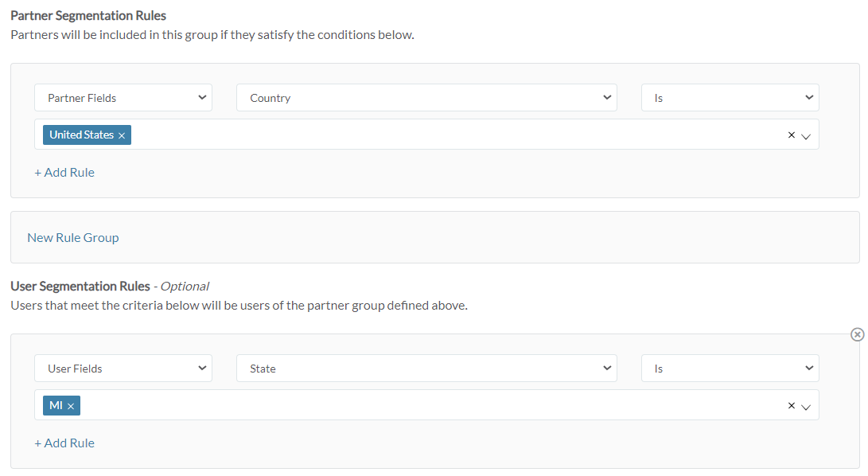The height and width of the screenshot is (476, 868).
Task: Click Add Rule under user segmentation
Action: (64, 443)
